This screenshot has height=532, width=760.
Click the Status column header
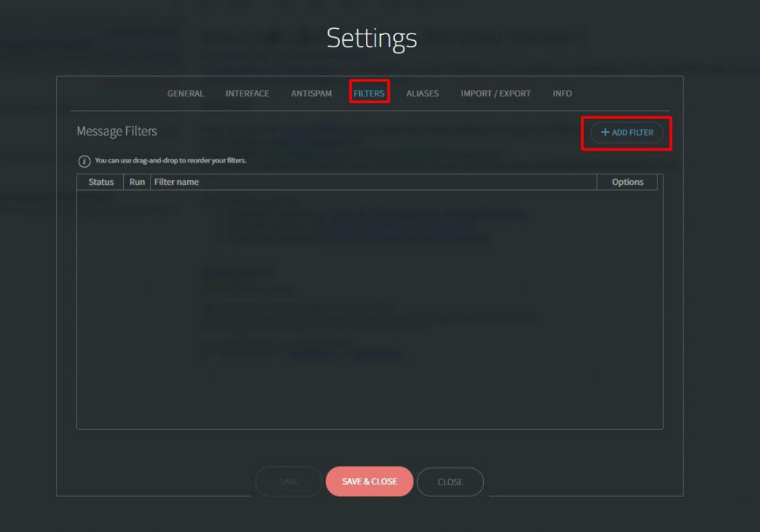101,182
